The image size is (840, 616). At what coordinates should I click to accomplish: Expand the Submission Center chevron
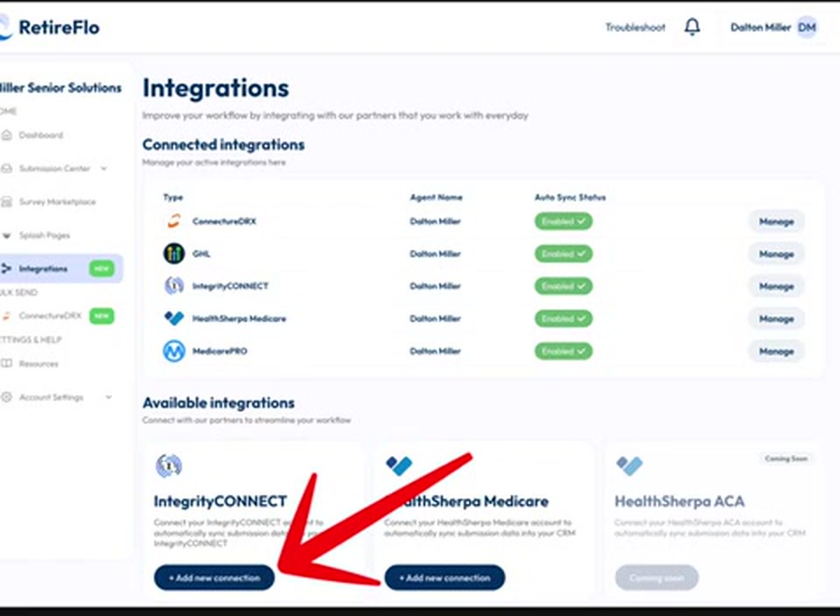[x=104, y=168]
